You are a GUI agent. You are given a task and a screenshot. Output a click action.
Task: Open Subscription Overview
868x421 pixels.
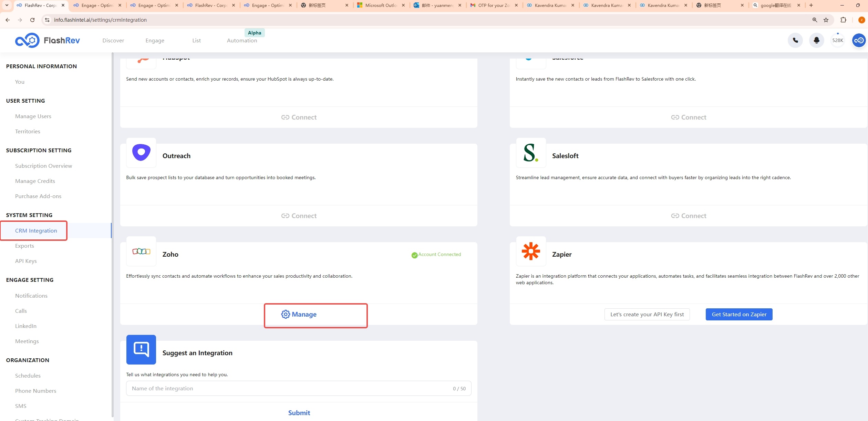[43, 166]
